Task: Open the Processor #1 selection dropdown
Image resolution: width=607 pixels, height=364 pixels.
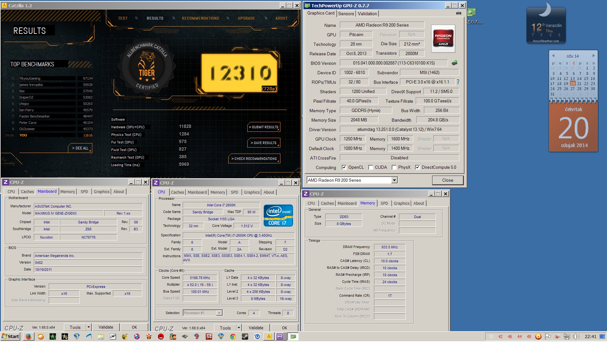Action: [x=219, y=313]
